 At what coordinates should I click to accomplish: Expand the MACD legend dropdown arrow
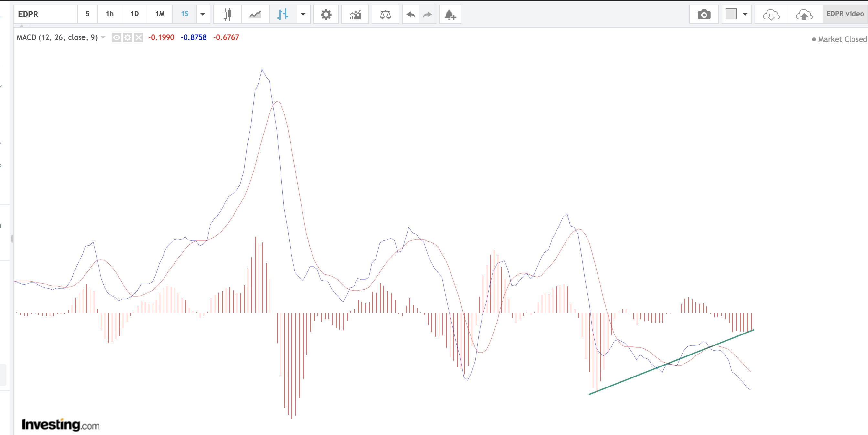103,37
